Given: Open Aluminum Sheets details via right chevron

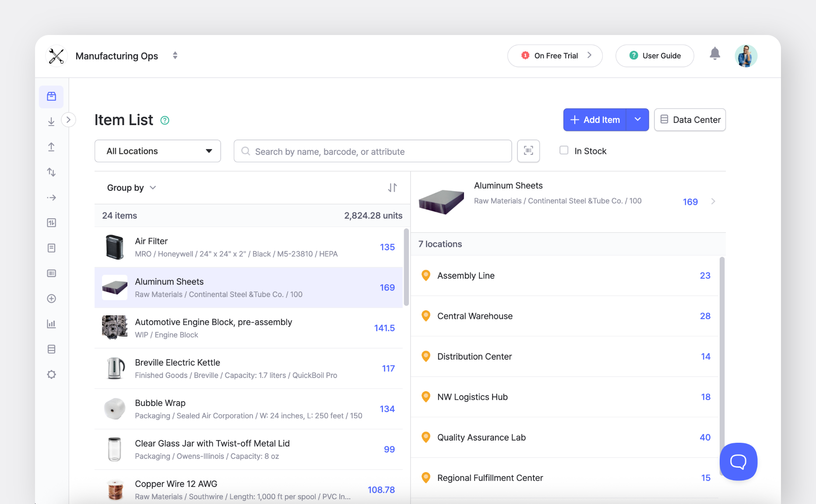Looking at the screenshot, I should [713, 201].
